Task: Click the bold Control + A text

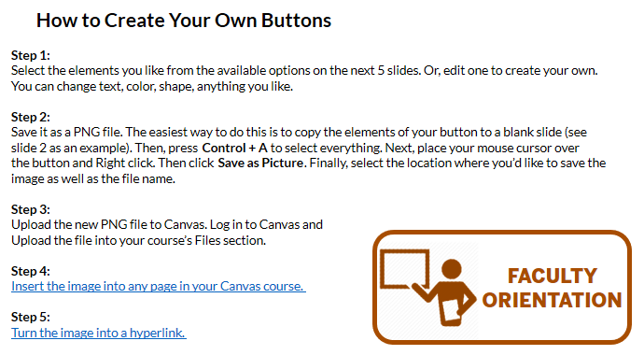Action: click(x=234, y=148)
